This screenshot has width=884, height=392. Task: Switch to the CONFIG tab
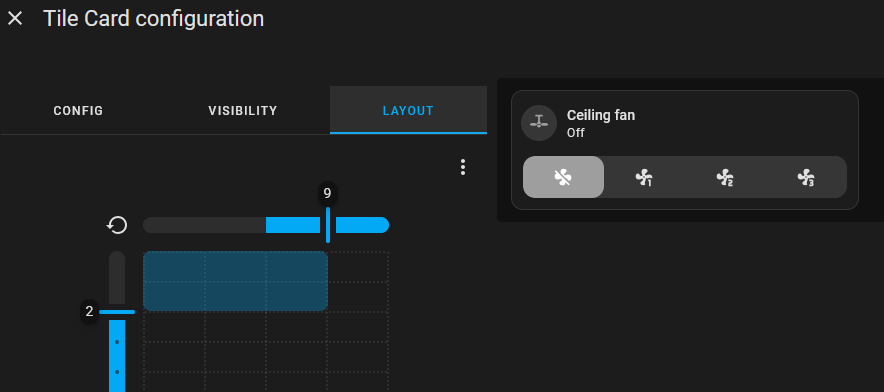[78, 111]
